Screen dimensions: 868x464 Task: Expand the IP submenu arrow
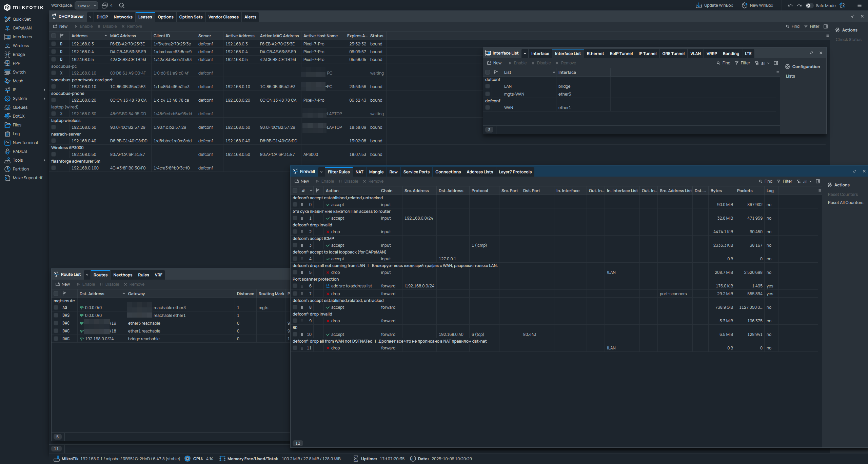44,90
